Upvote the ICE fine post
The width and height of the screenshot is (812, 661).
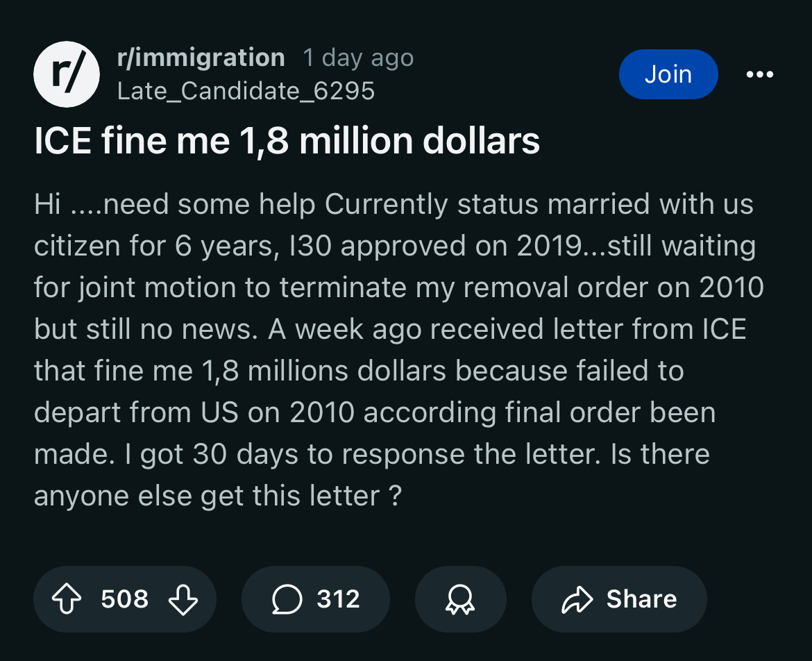(67, 599)
